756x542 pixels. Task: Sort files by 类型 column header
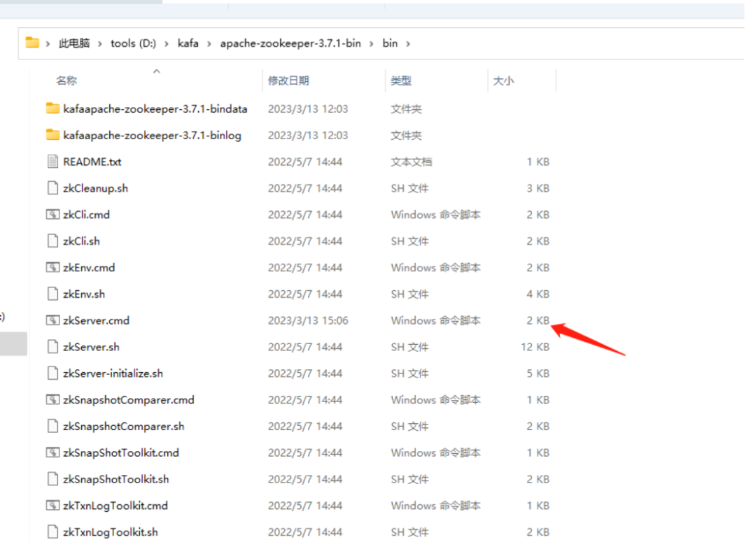401,81
